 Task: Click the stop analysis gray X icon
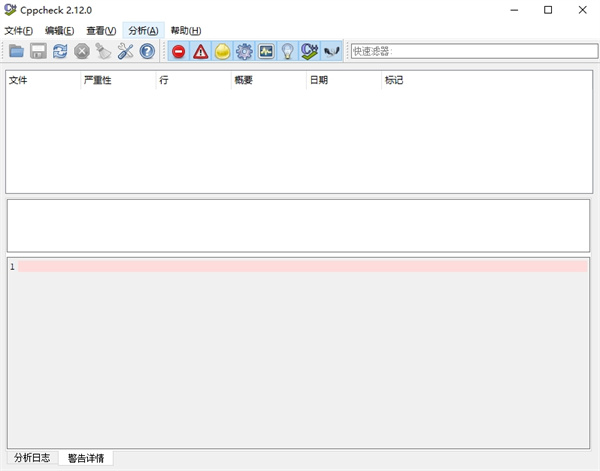(82, 51)
